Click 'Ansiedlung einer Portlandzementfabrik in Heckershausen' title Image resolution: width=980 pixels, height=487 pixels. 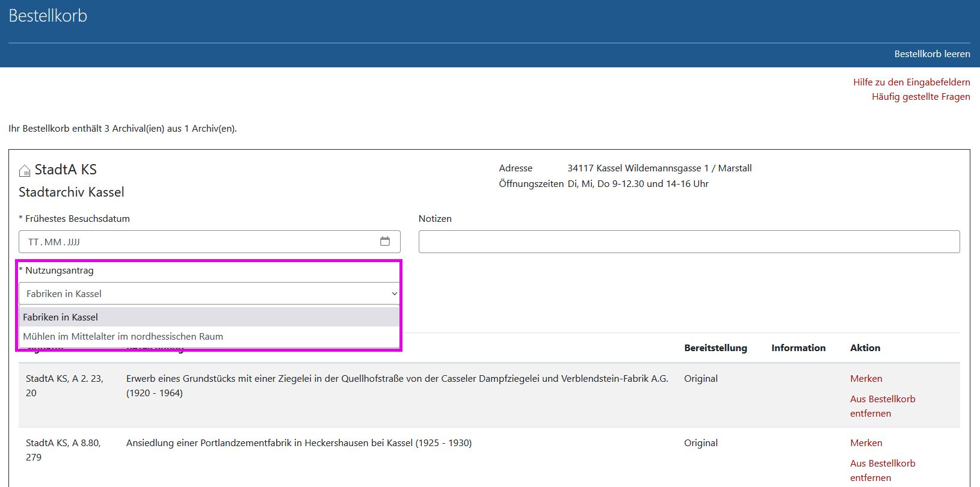[299, 443]
